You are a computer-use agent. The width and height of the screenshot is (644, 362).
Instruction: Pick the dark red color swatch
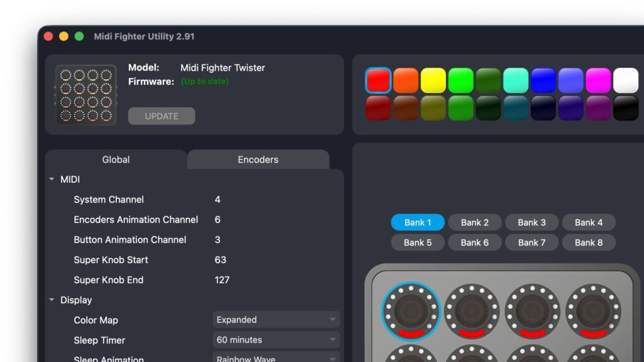(378, 108)
